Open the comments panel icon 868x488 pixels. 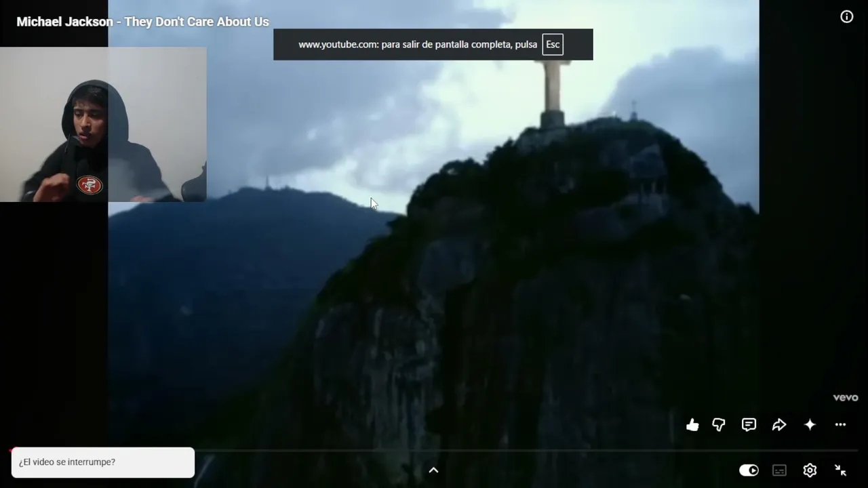(749, 425)
